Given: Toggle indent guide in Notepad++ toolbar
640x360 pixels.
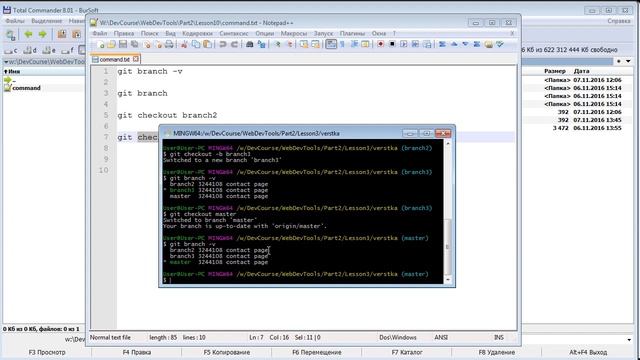Looking at the screenshot, I should [354, 44].
